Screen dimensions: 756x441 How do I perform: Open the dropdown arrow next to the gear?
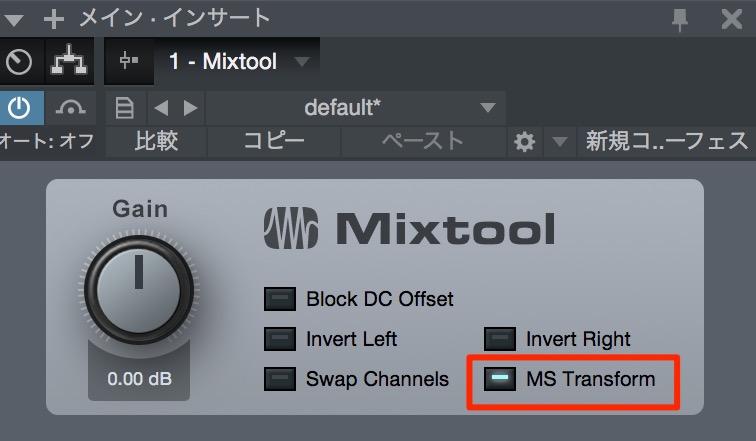(560, 142)
